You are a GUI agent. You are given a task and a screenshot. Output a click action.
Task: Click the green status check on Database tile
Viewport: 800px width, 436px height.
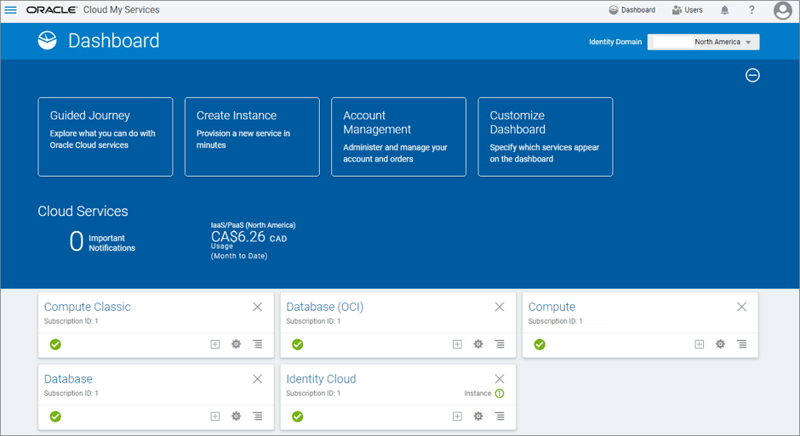[55, 416]
